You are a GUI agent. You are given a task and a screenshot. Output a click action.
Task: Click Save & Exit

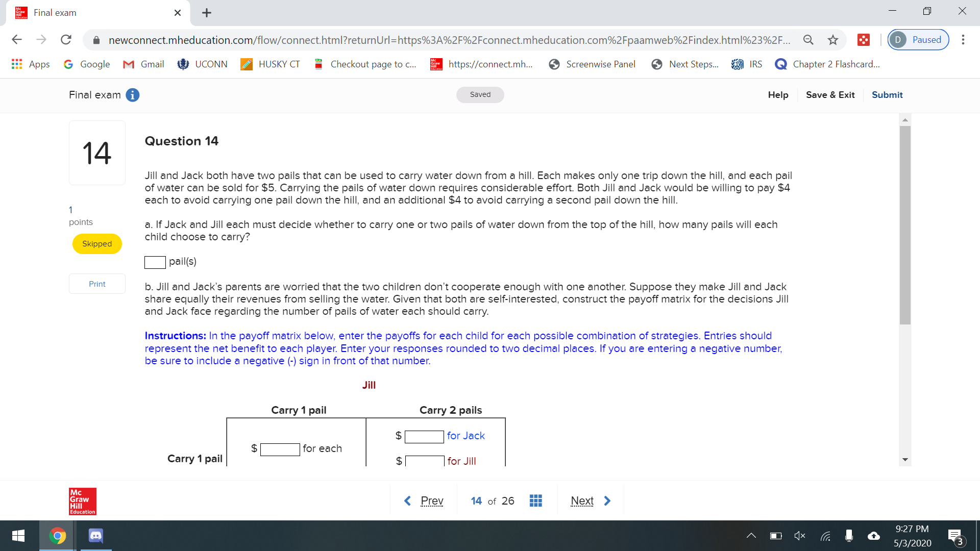point(830,95)
